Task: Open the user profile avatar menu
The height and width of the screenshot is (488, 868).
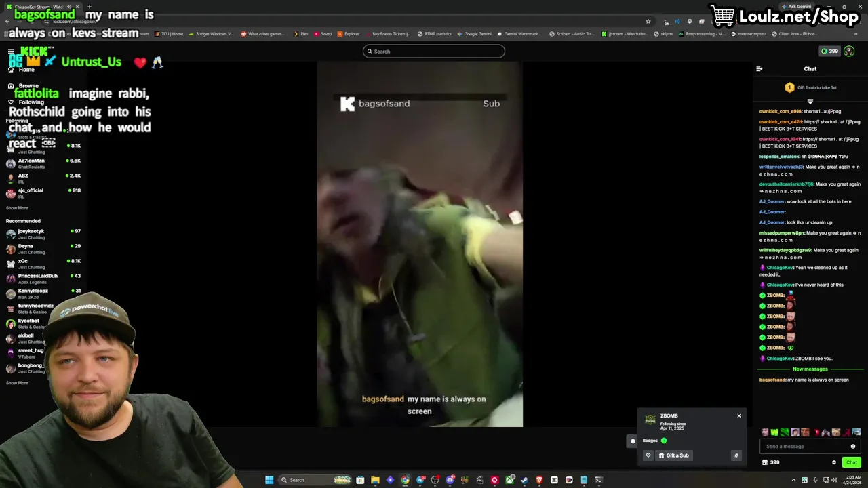Action: tap(849, 52)
